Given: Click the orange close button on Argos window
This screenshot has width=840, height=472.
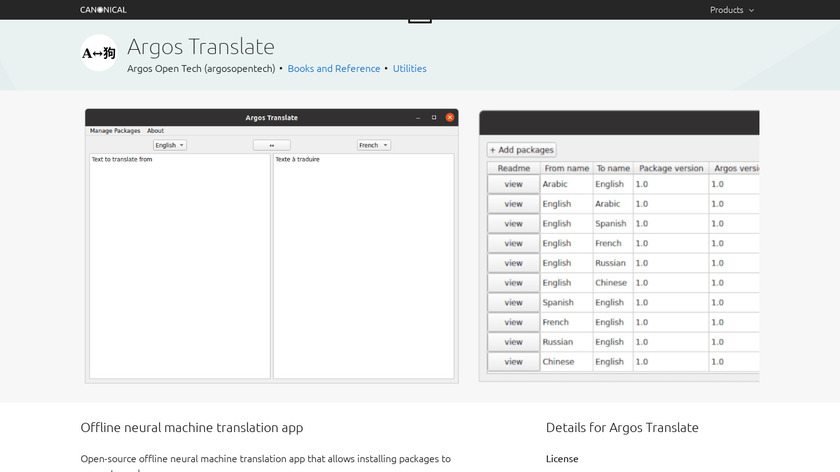Looking at the screenshot, I should tap(450, 118).
